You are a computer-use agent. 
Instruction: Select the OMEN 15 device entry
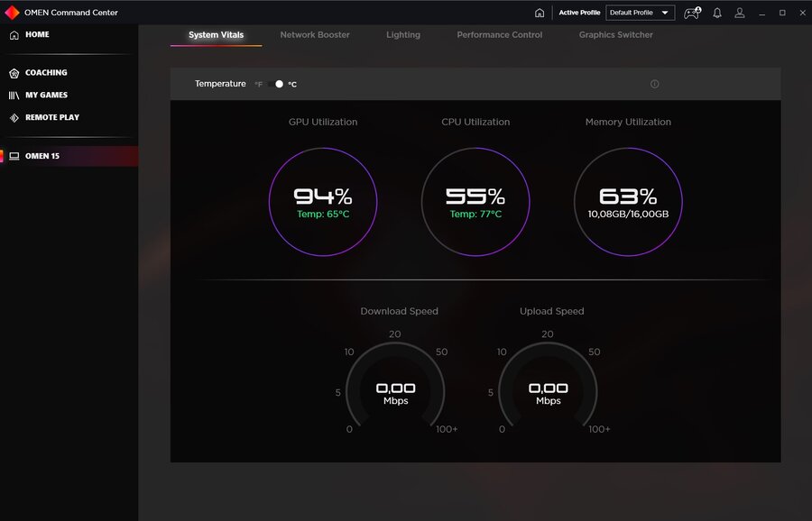click(x=69, y=156)
